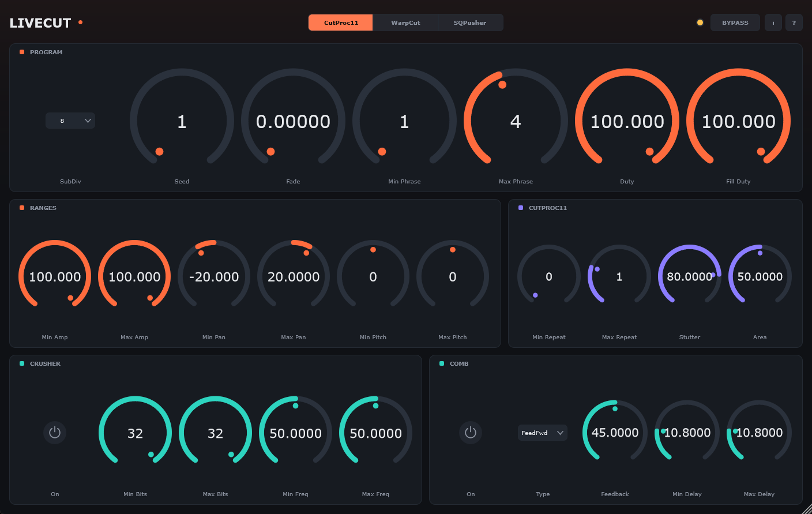Image resolution: width=812 pixels, height=514 pixels.
Task: Click the purple CutProc11 section marker
Action: coord(521,208)
